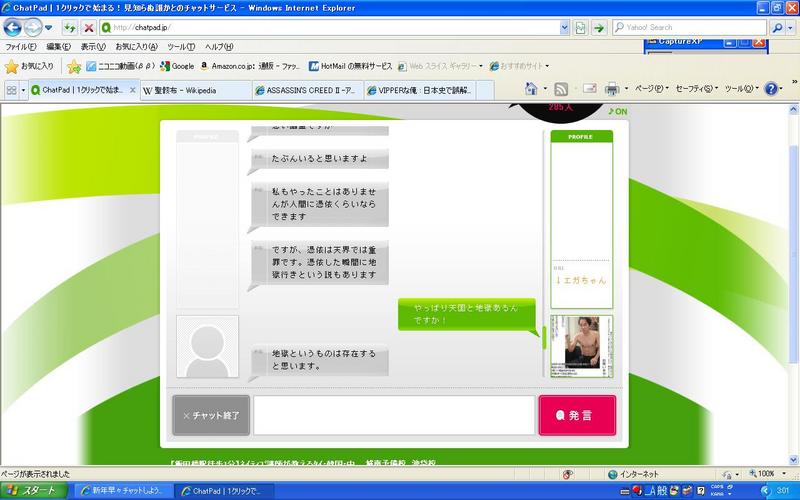This screenshot has width=800, height=500.
Task: Open the recent pages dropdown arrow
Action: pos(48,28)
